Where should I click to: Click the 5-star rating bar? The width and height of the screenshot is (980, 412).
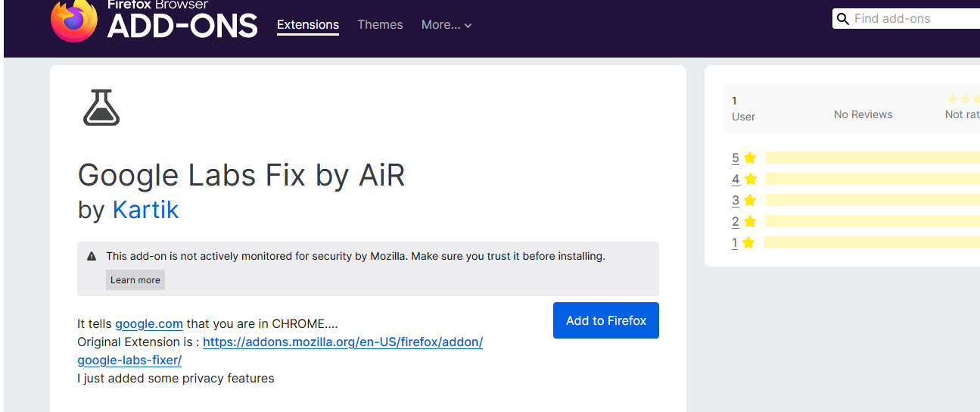tap(873, 158)
